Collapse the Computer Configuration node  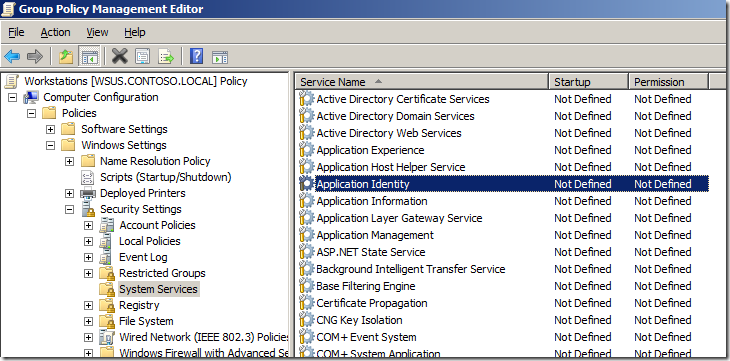pos(13,97)
